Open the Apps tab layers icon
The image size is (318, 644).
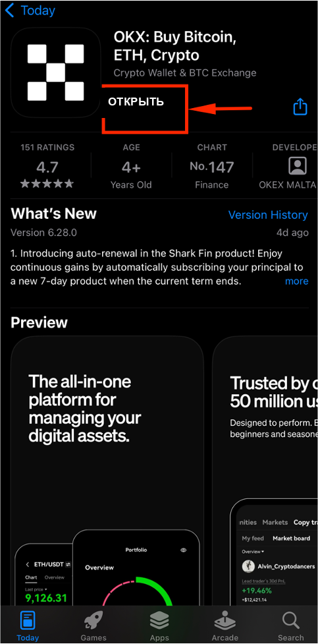click(x=159, y=620)
